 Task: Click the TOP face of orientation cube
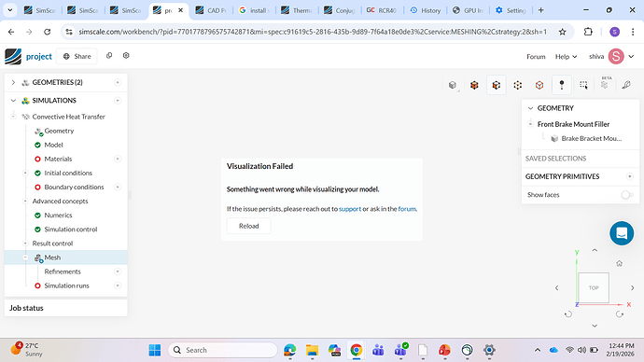594,287
